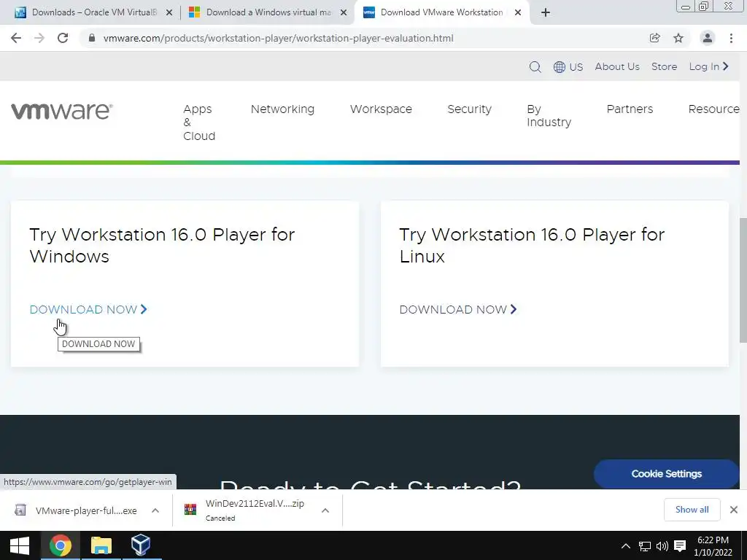View site security padlock info
The width and height of the screenshot is (747, 560).
point(92,38)
